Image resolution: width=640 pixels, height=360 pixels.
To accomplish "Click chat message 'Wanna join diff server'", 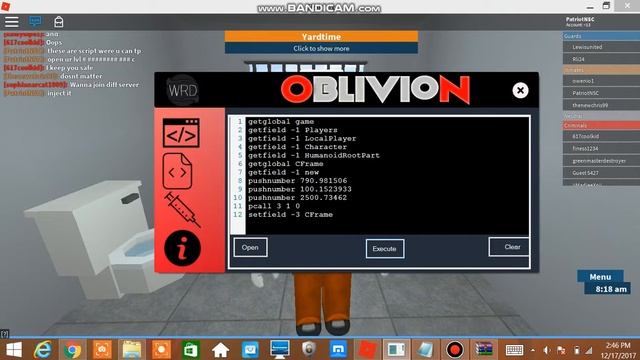I will click(x=104, y=84).
